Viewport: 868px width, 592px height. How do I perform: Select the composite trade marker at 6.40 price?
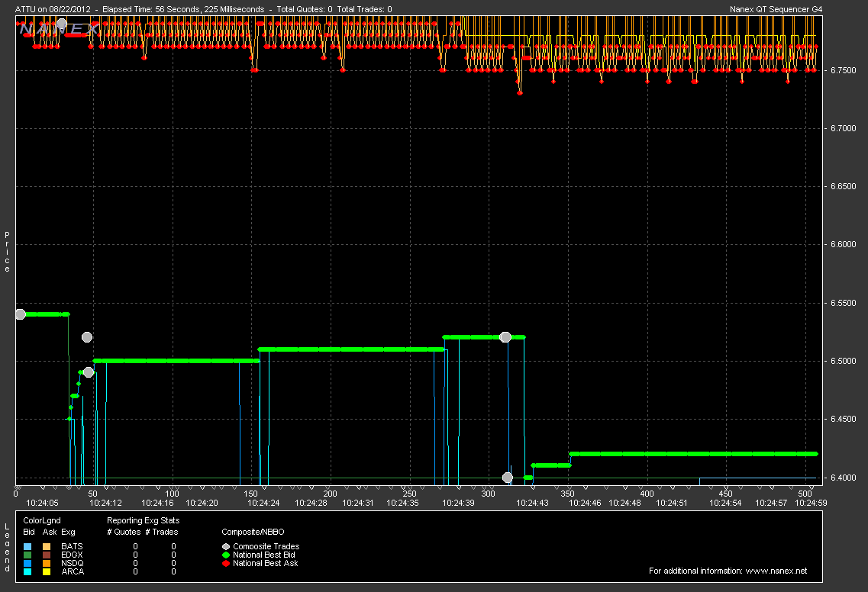(508, 477)
